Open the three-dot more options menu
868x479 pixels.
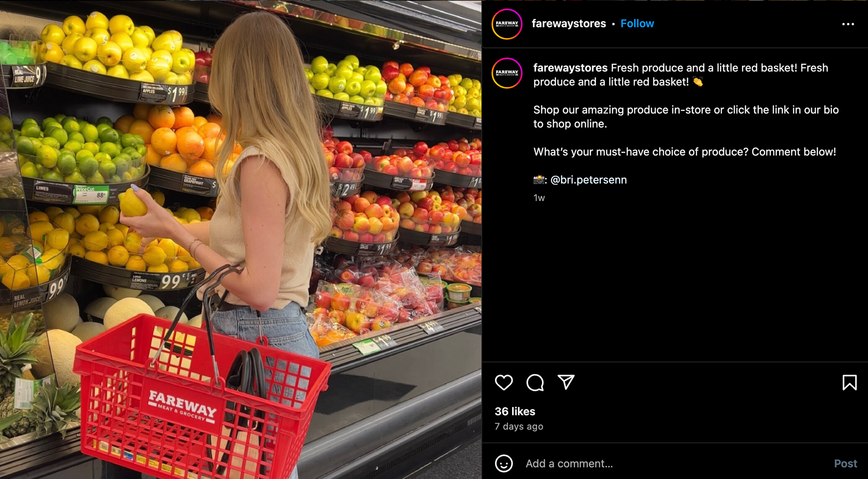coord(848,24)
